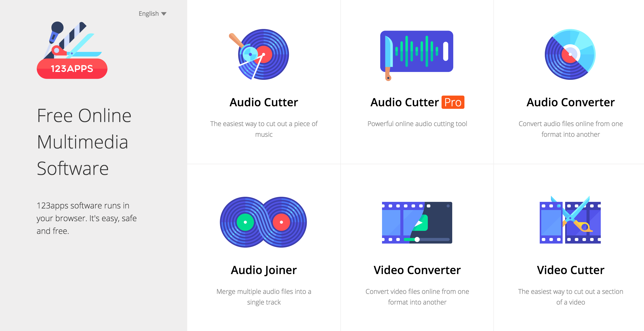Click the Audio Converter disc icon
The height and width of the screenshot is (331, 644).
[570, 54]
